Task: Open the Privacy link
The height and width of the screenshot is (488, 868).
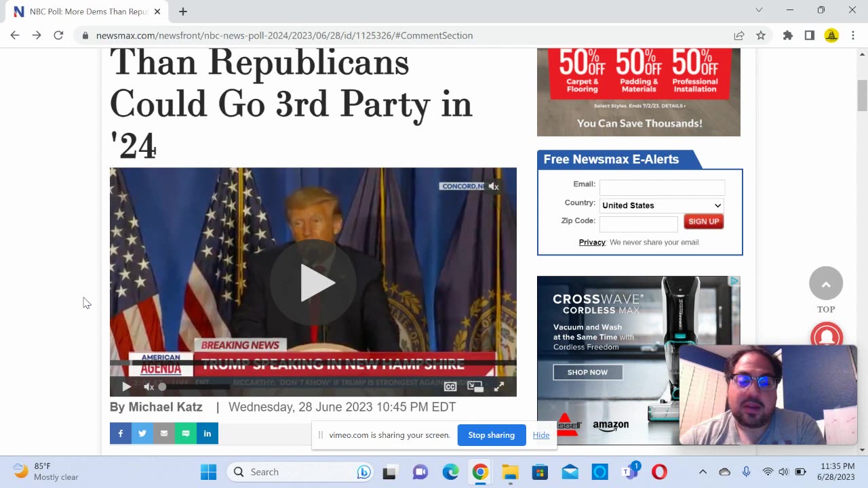Action: (x=592, y=242)
